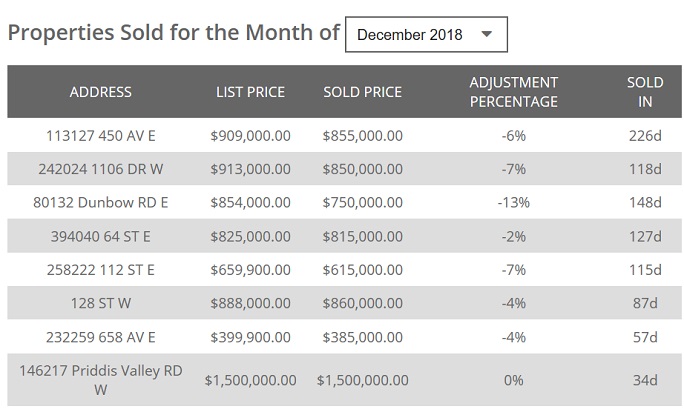This screenshot has height=412, width=684.
Task: Select the 128 ST W address
Action: [101, 304]
